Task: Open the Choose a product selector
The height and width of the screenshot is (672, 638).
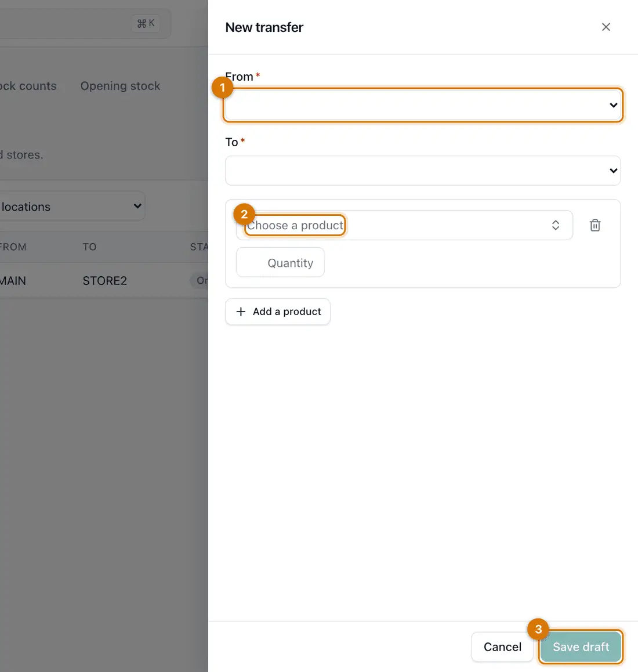Action: (x=404, y=225)
